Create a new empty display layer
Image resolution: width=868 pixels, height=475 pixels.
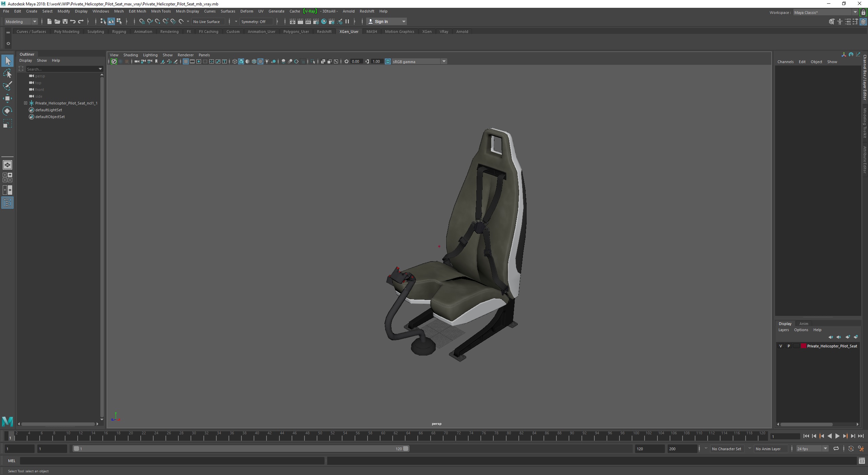pos(848,337)
